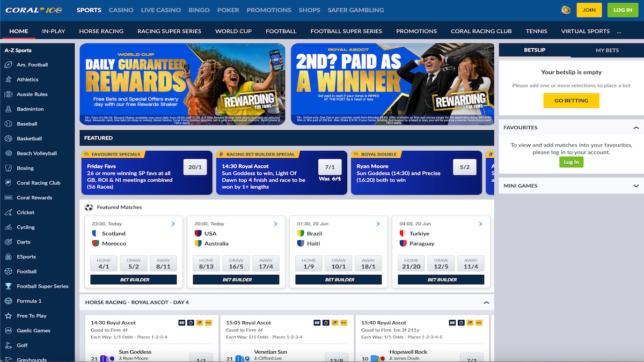The image size is (644, 362).
Task: Open the Casino top menu
Action: [x=121, y=10]
